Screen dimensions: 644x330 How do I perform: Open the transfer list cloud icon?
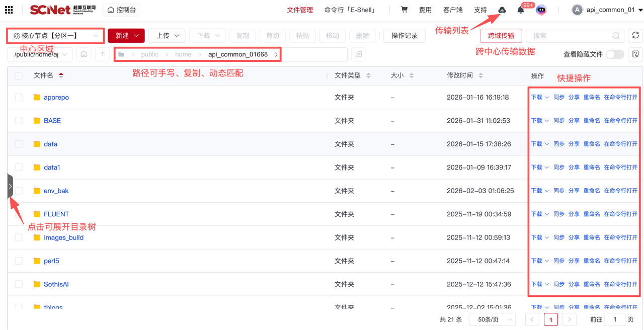(x=502, y=10)
